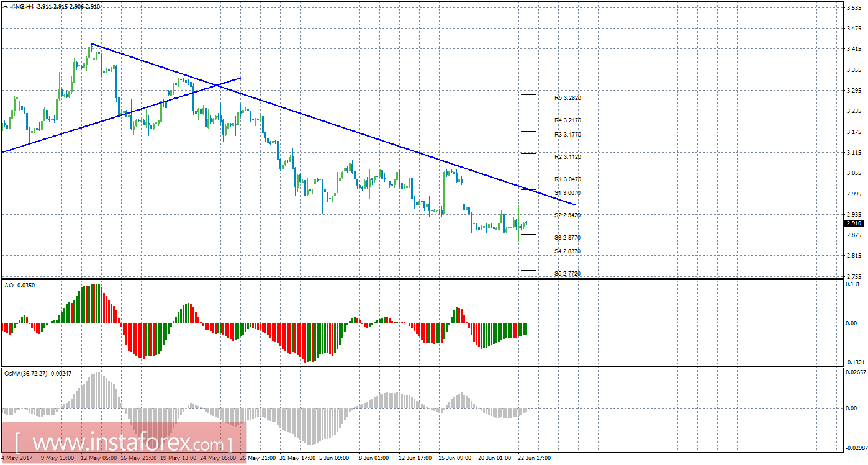Click the R1 3.0470 resistance label
Viewport: 868px width, 465px height.
[x=567, y=179]
